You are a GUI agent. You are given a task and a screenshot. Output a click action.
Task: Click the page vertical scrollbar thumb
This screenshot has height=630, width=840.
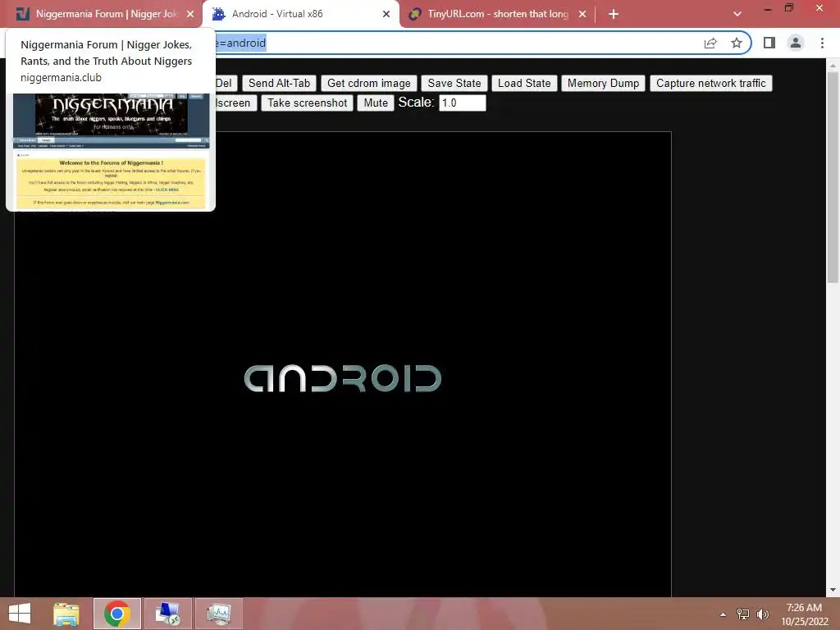(833, 177)
